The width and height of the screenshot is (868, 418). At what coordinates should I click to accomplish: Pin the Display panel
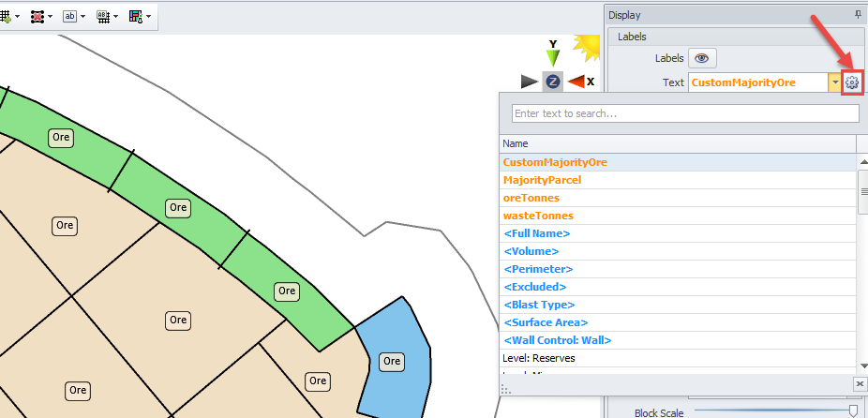858,15
